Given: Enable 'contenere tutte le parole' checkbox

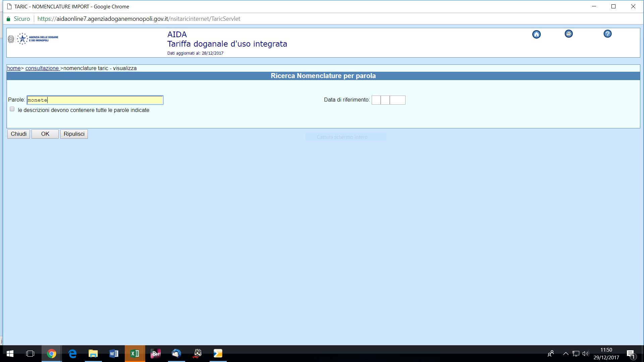Looking at the screenshot, I should click(x=12, y=109).
